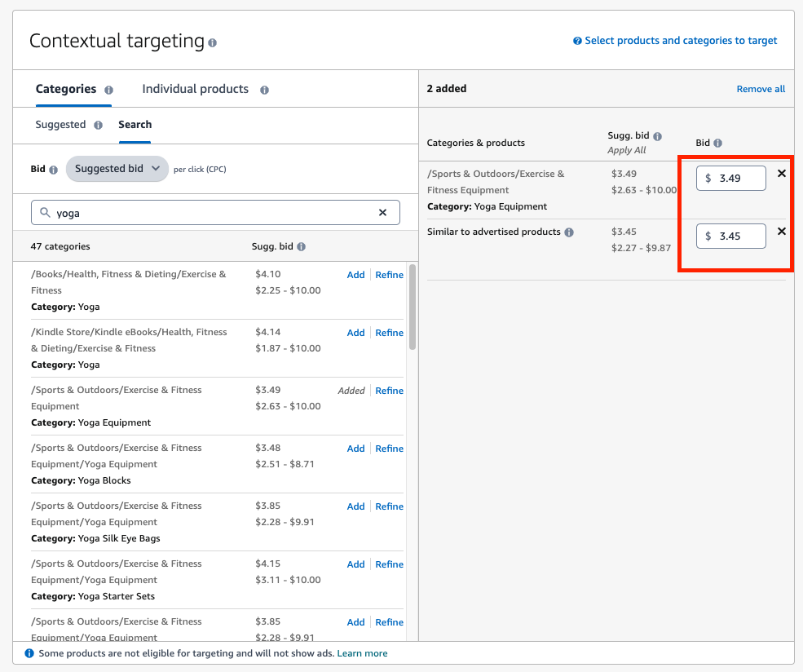This screenshot has width=803, height=672.
Task: Click the info icon beside Contextual targeting heading
Action: tap(212, 41)
